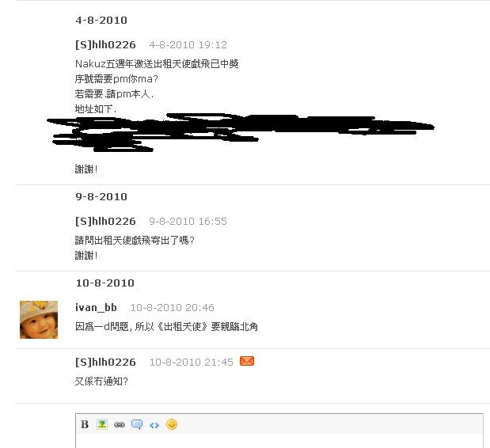Click the 9-8-2010 16:55 timestamp
Image resolution: width=490 pixels, height=448 pixels.
pos(188,222)
